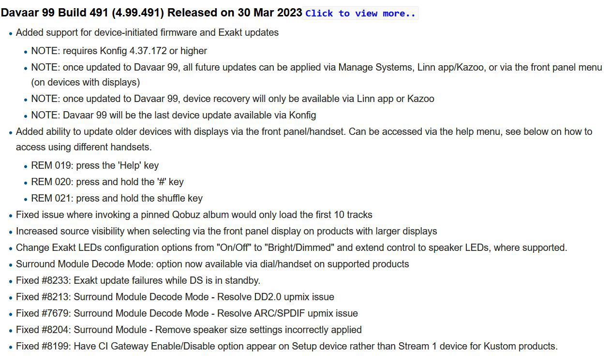Select the Decode Mode dial/handset option entry
This screenshot has width=610, height=364.
coord(212,264)
